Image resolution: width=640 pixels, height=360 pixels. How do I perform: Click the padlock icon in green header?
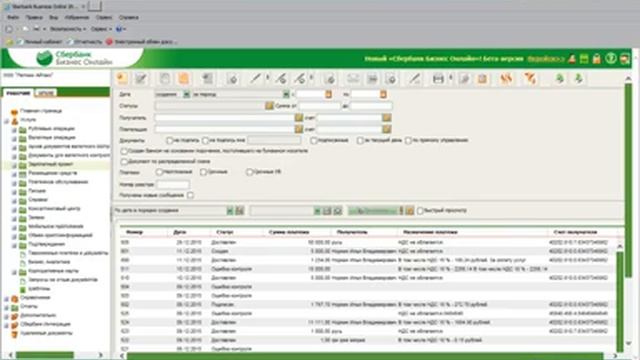(597, 59)
